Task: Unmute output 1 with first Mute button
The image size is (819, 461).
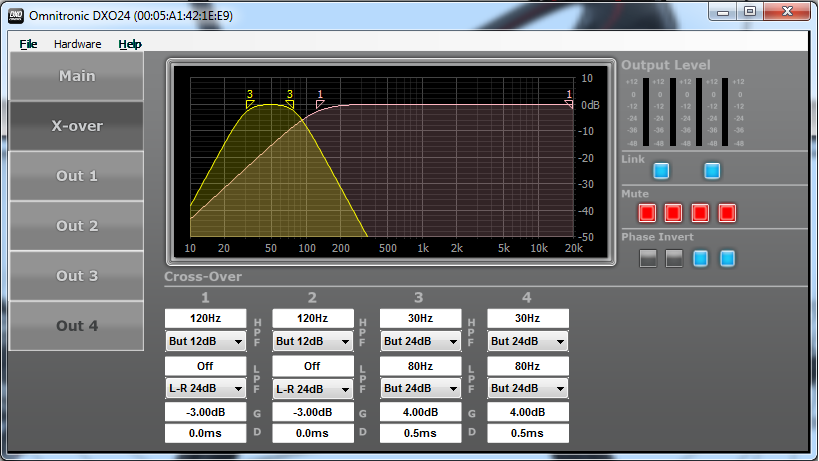Action: click(x=647, y=213)
